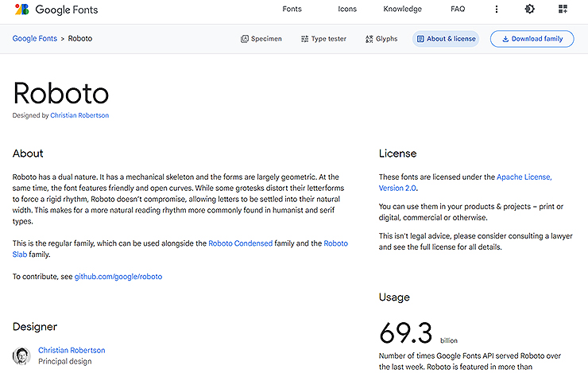This screenshot has width=588, height=373.
Task: Click the About & license document icon
Action: [421, 39]
